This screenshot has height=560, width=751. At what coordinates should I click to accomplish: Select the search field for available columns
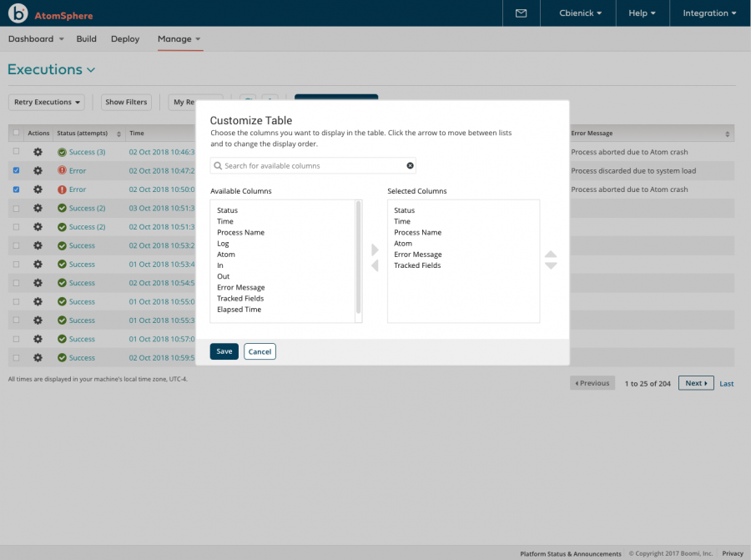(x=309, y=166)
